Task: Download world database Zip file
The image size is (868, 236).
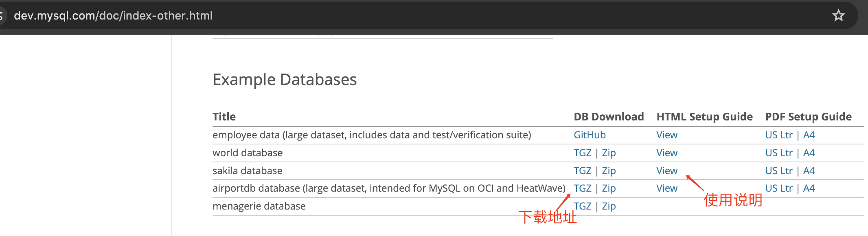Action: 609,153
